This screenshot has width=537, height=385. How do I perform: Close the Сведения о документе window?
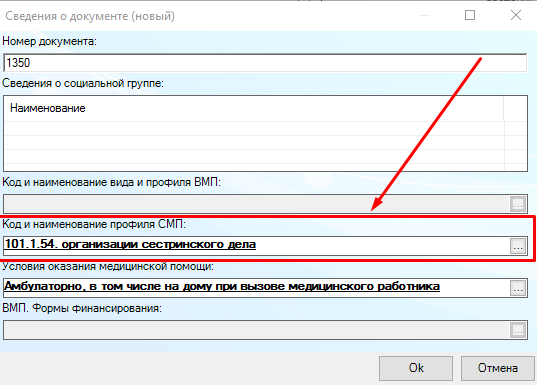516,15
